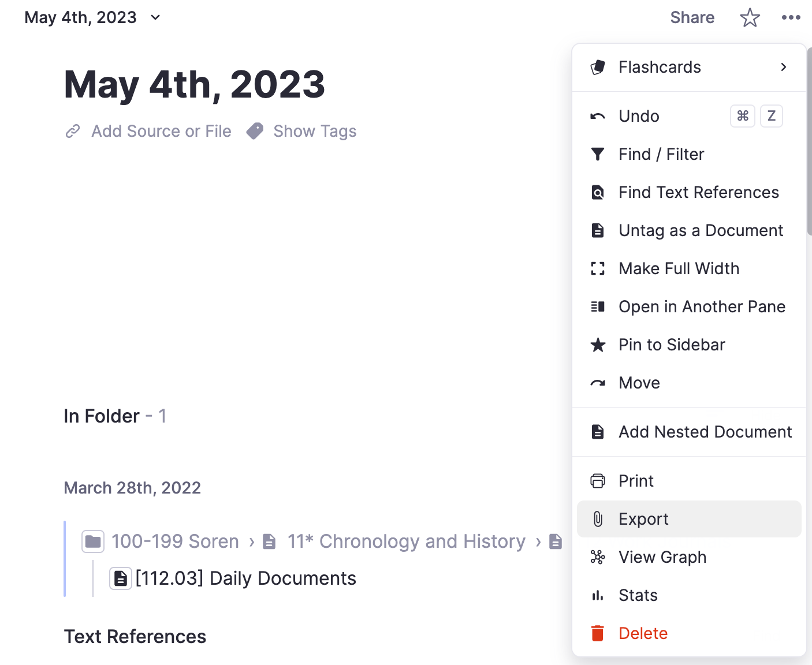Click the Flashcards cards icon
Screen dimensions: 812x665
tap(598, 68)
